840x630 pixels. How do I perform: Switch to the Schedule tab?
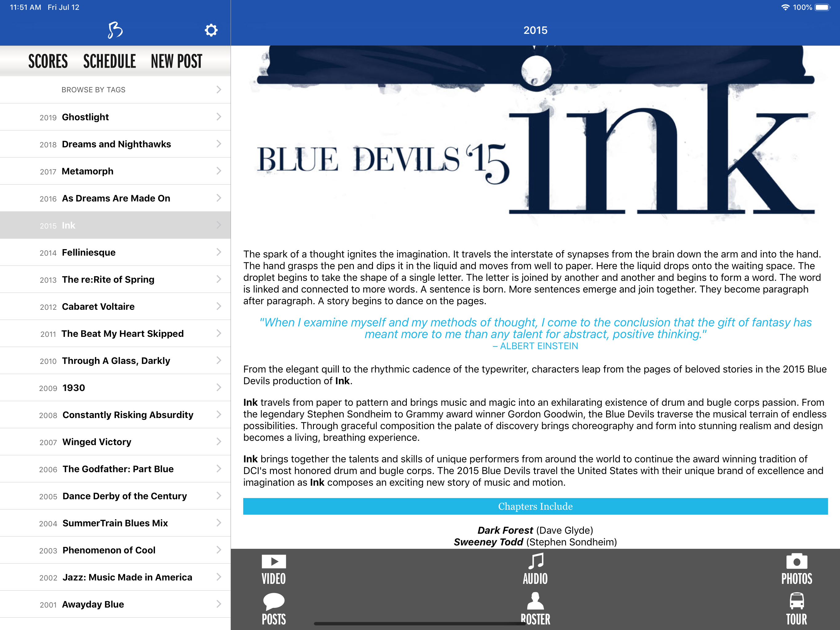[109, 61]
